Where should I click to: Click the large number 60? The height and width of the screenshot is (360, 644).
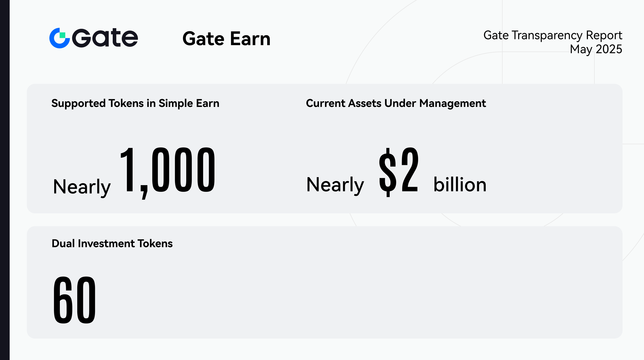pyautogui.click(x=75, y=300)
